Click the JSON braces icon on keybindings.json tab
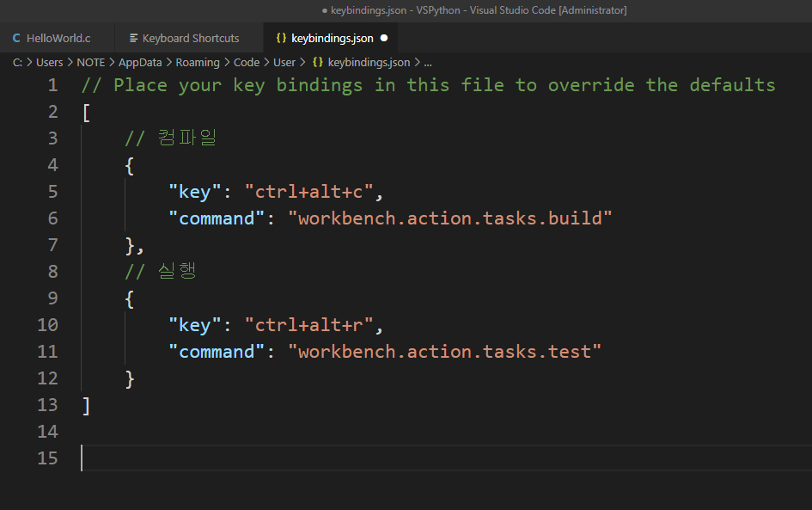The height and width of the screenshot is (510, 812). [281, 38]
